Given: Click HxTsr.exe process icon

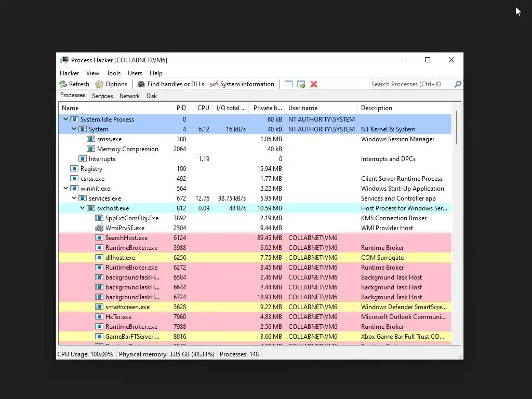Looking at the screenshot, I should click(99, 316).
